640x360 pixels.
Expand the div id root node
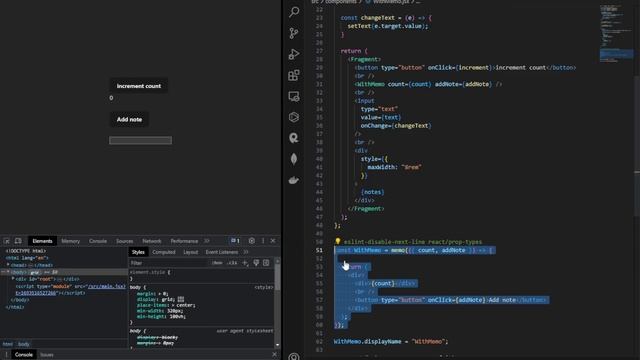(13, 279)
